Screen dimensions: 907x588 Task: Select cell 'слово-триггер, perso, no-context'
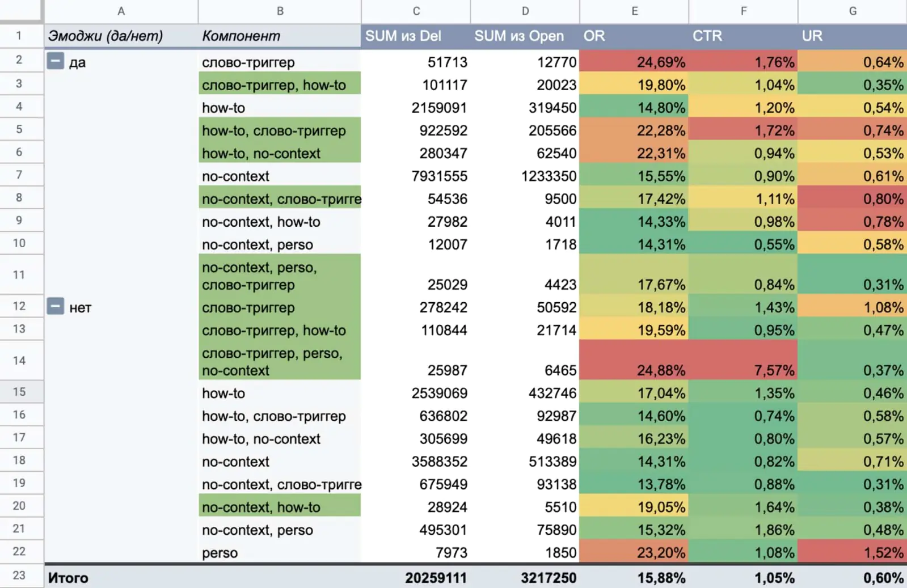coord(280,360)
